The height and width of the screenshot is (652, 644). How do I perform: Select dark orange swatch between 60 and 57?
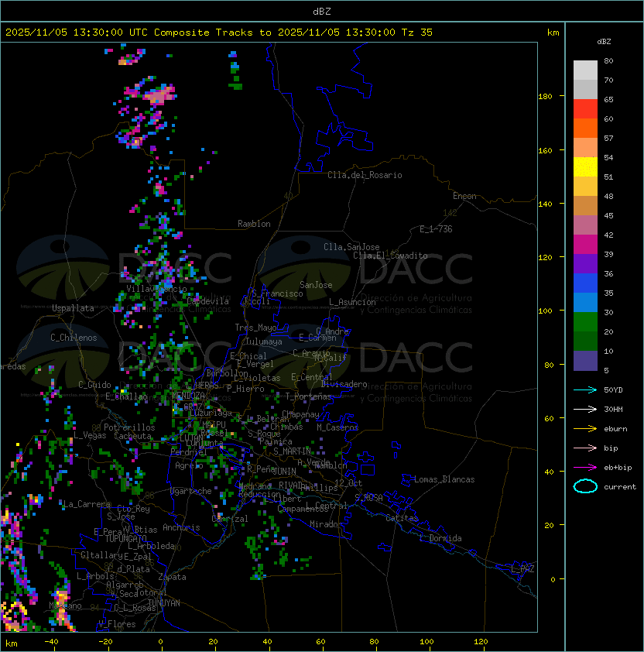pos(585,128)
